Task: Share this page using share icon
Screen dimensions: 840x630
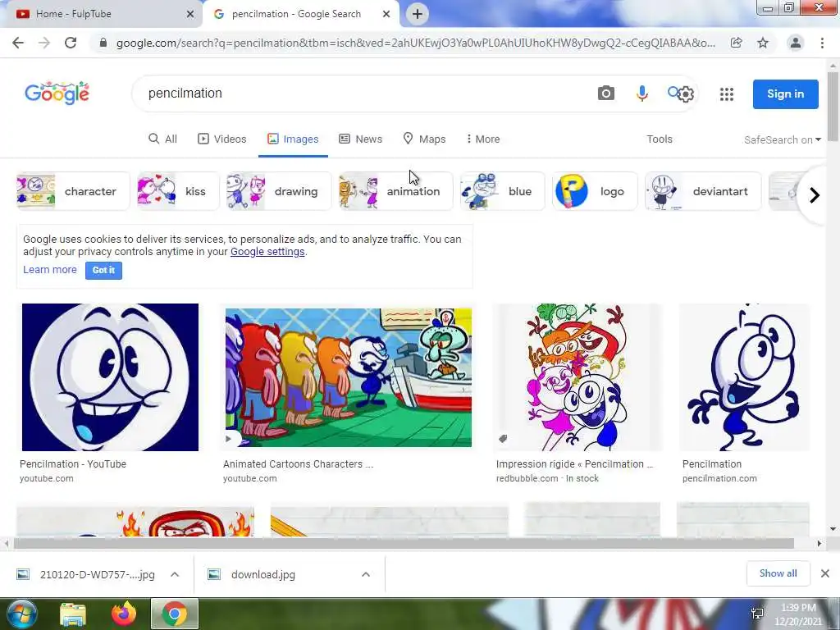Action: 736,43
